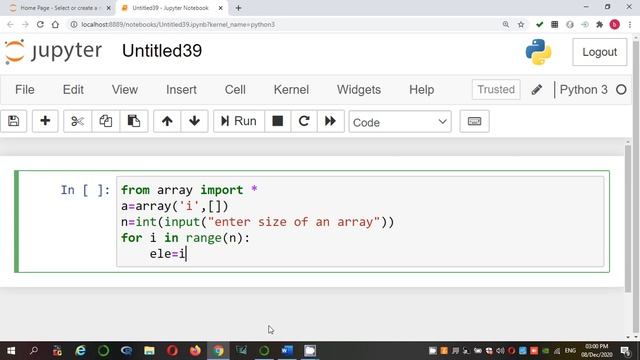Interrupt the kernel with stop icon
Viewport: 640px width, 360px height.
278,121
